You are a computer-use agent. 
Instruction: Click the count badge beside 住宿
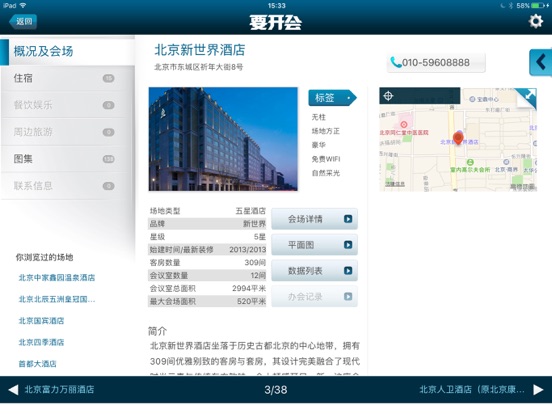tap(108, 78)
